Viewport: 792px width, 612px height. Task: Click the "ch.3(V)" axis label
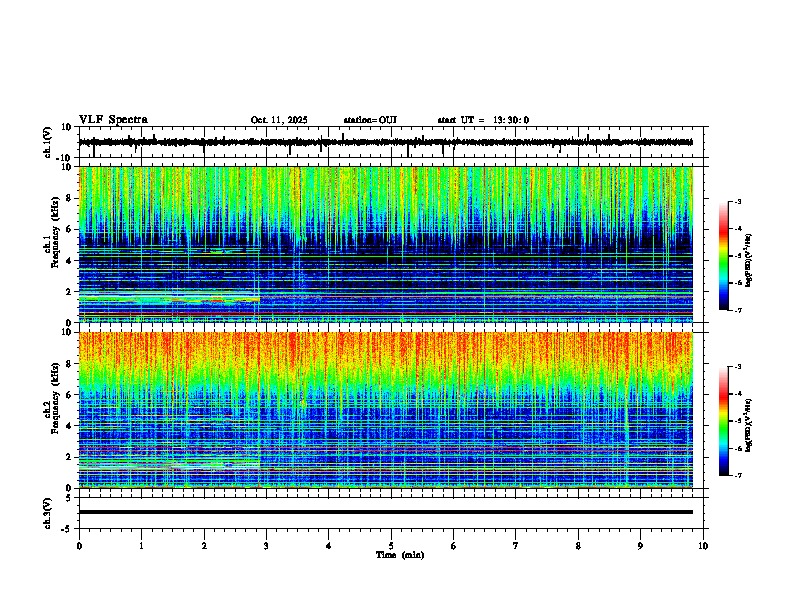pos(48,514)
